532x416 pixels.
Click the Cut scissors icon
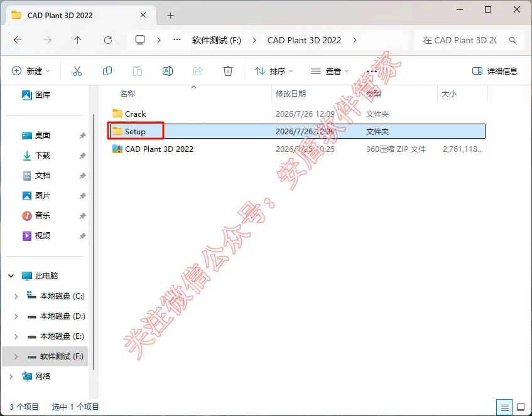point(77,71)
